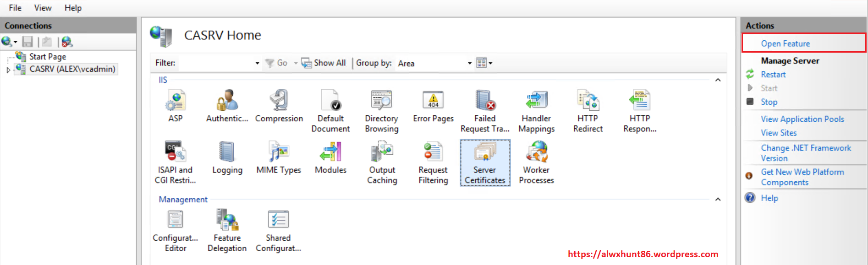Viewport: 868px width, 265px height.
Task: Click Restart under Manage Server
Action: click(773, 75)
